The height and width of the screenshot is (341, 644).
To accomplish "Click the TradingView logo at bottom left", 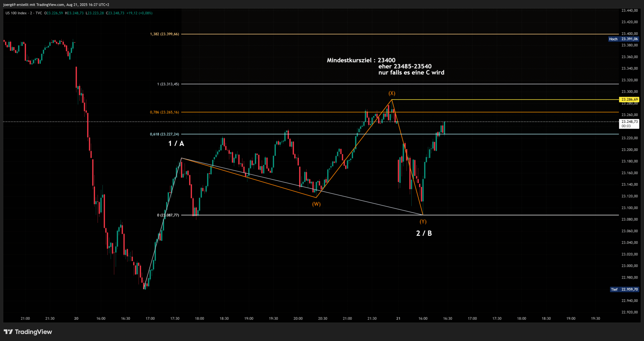I will pyautogui.click(x=28, y=332).
